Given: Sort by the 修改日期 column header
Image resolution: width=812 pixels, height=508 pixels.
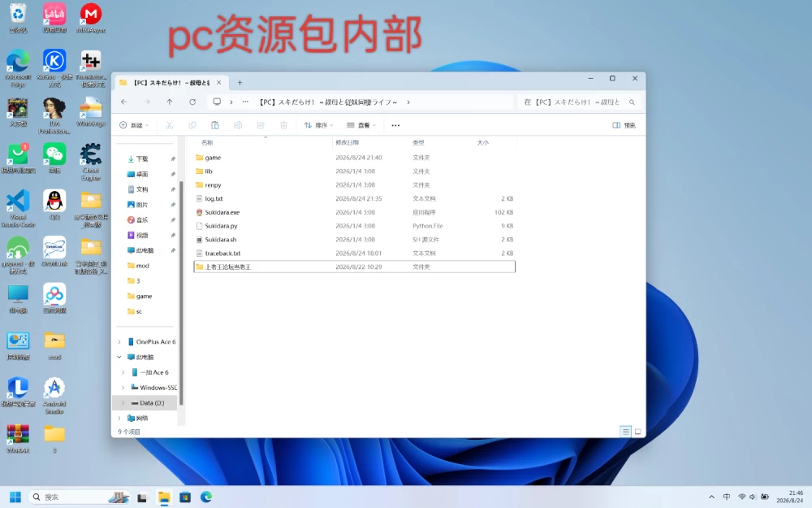Looking at the screenshot, I should tap(347, 142).
